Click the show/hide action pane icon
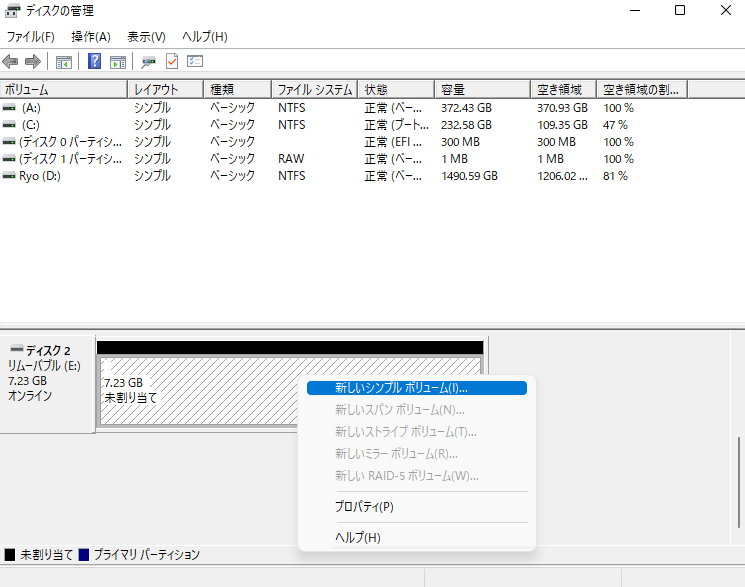Image resolution: width=745 pixels, height=587 pixels. [x=118, y=62]
